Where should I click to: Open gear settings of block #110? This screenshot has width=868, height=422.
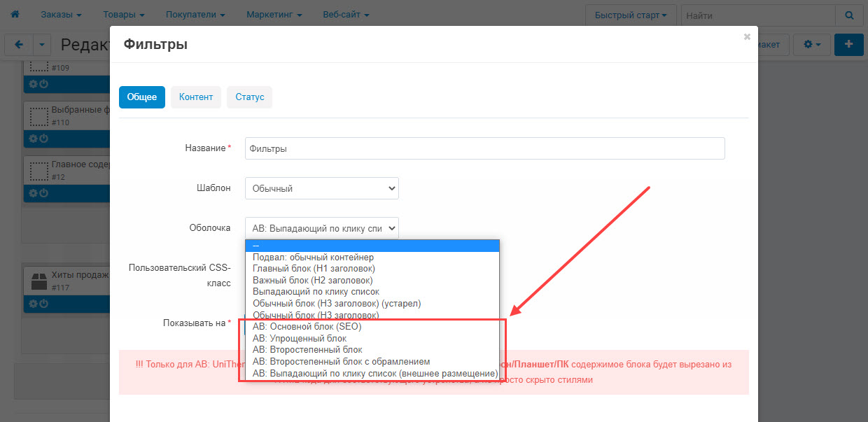point(33,139)
